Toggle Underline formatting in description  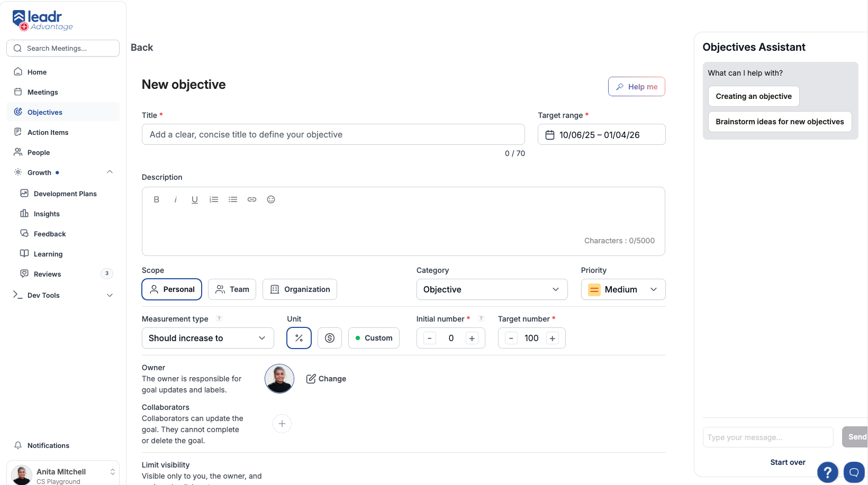(195, 199)
